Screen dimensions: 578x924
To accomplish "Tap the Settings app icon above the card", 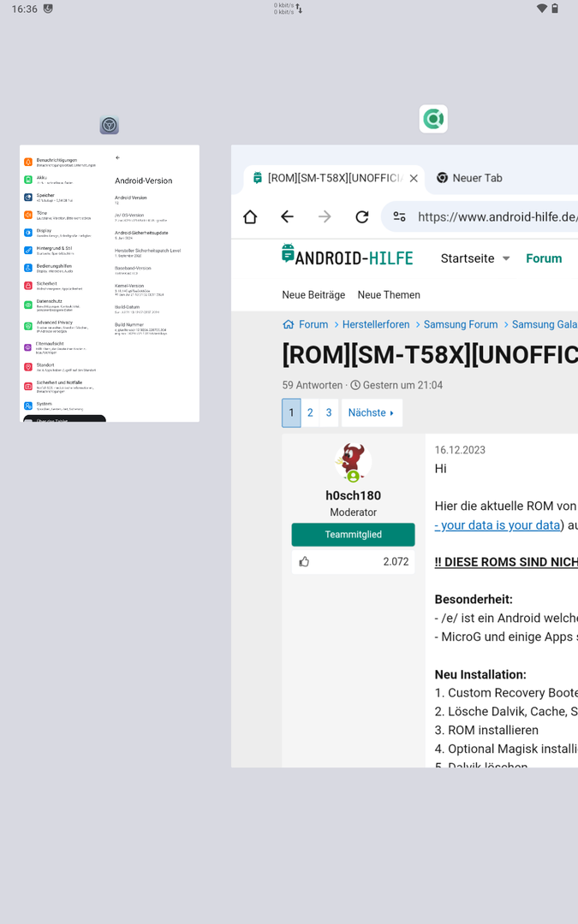I will pos(109,125).
